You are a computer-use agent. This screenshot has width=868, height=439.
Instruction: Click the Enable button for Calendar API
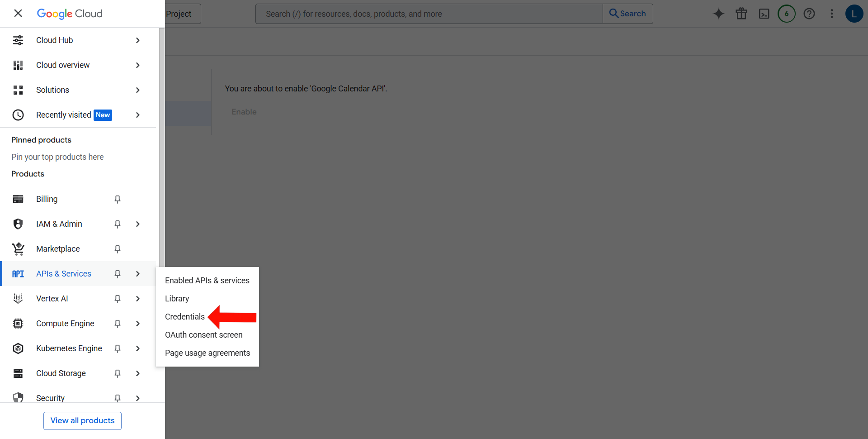[x=244, y=112]
